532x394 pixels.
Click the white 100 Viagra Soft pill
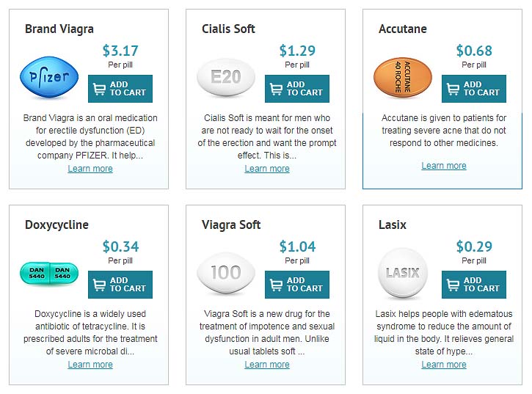coord(226,272)
